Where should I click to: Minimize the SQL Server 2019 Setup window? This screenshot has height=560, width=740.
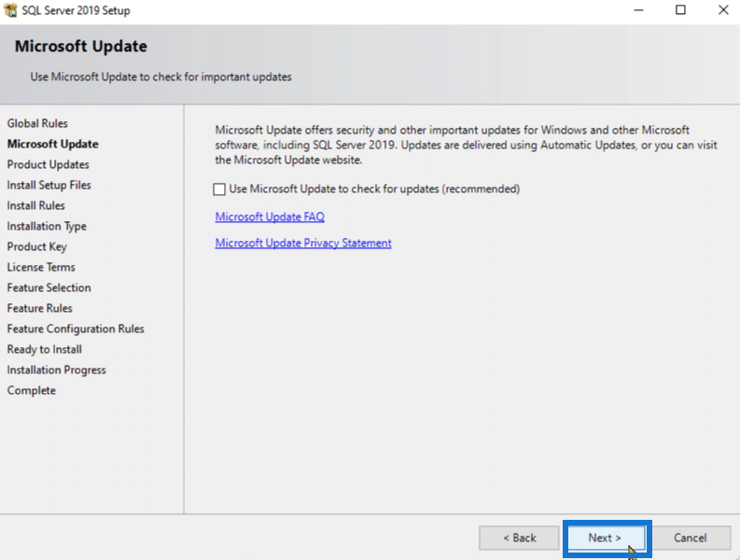[x=638, y=10]
